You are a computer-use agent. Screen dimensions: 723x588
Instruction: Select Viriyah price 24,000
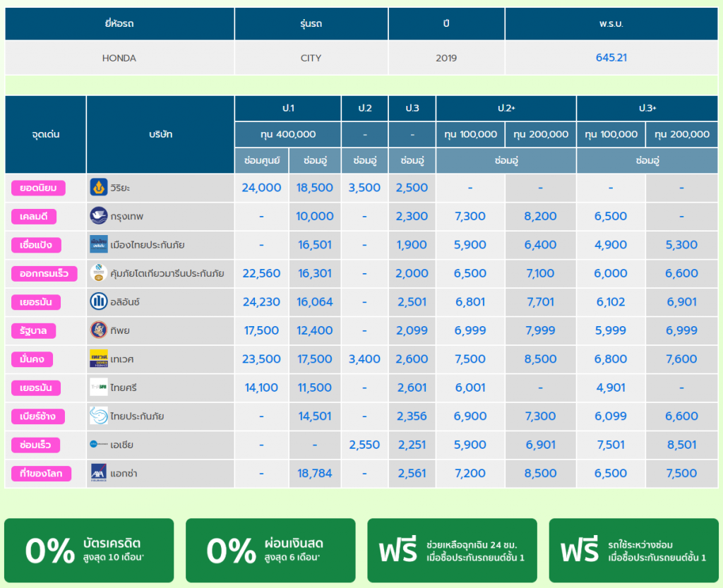pos(261,188)
